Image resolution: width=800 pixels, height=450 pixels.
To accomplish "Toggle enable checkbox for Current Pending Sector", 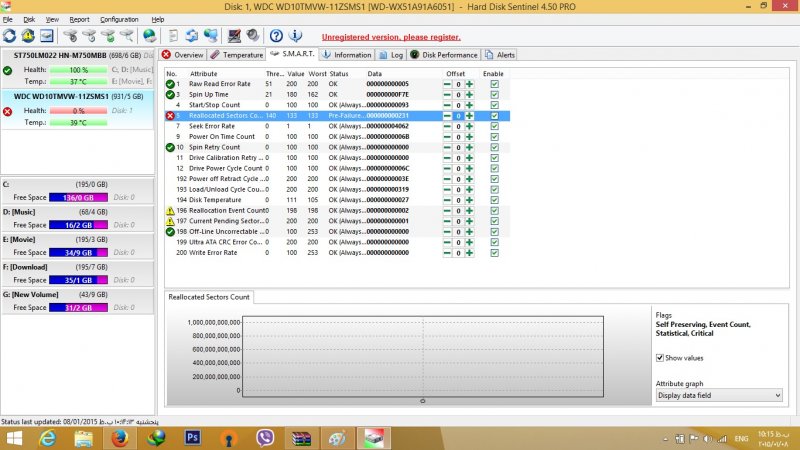I will (x=494, y=221).
